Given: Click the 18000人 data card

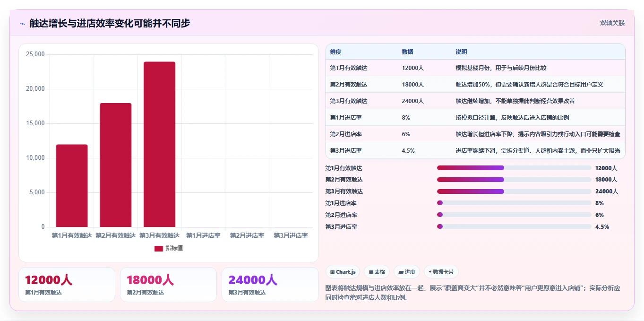Looking at the screenshot, I should [x=168, y=285].
